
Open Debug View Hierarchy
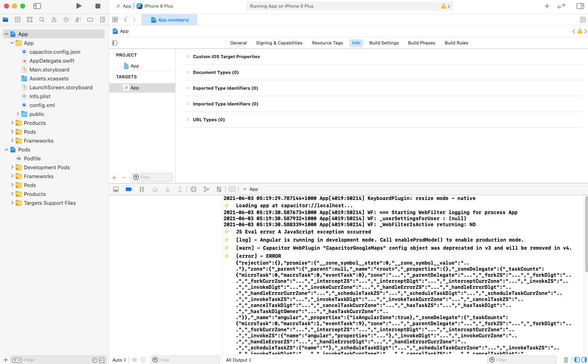(193, 189)
